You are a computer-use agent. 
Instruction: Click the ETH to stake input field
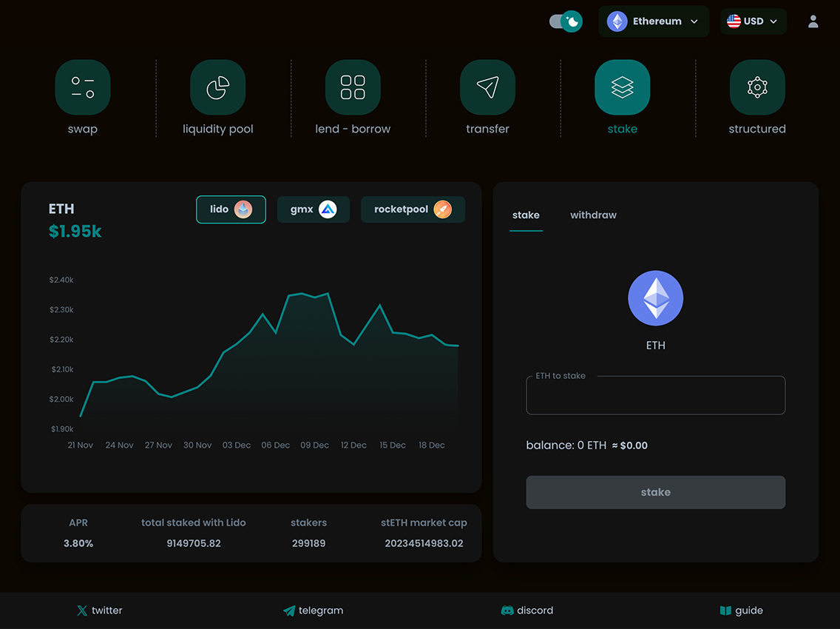pos(655,398)
